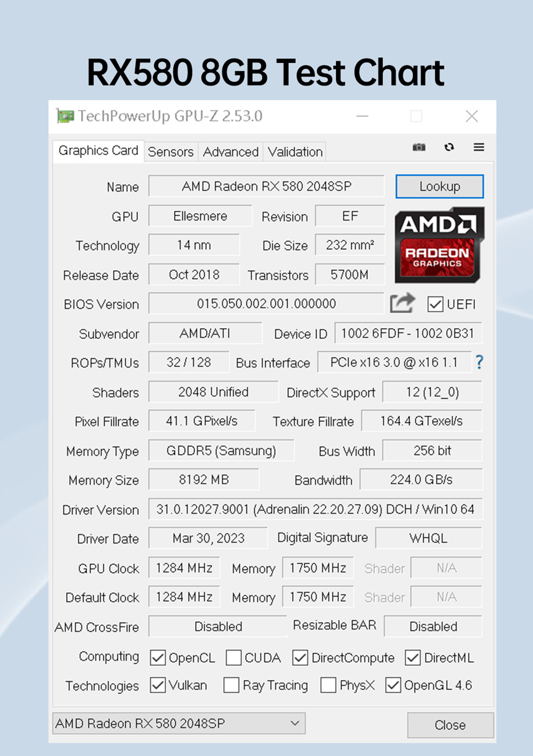Select the Validation tab

tap(294, 152)
